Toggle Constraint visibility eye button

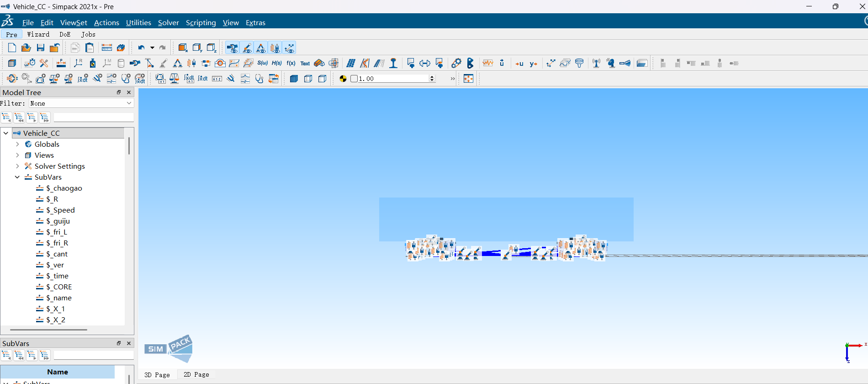point(261,48)
